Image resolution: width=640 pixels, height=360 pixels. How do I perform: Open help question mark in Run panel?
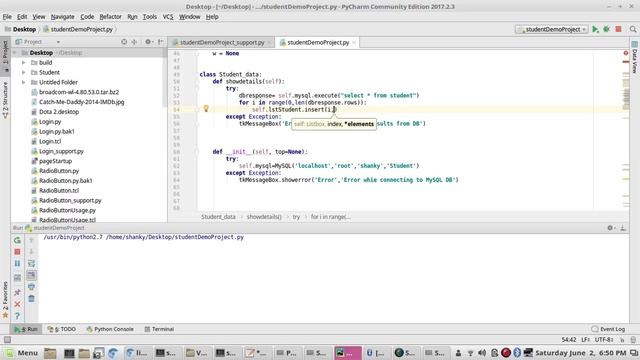17,316
